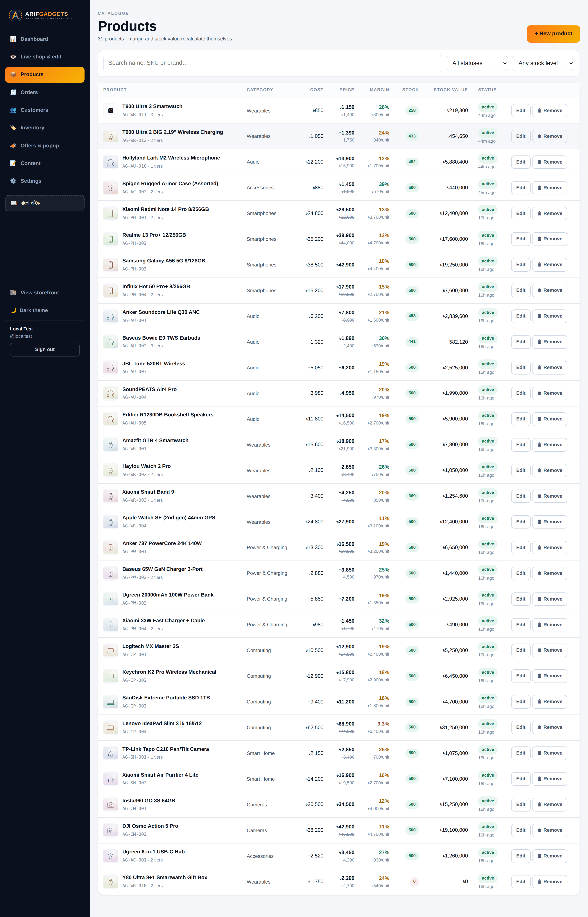Edit the Haylou Watch 2 Pro row
Viewport: 588px width, 917px height.
point(520,470)
